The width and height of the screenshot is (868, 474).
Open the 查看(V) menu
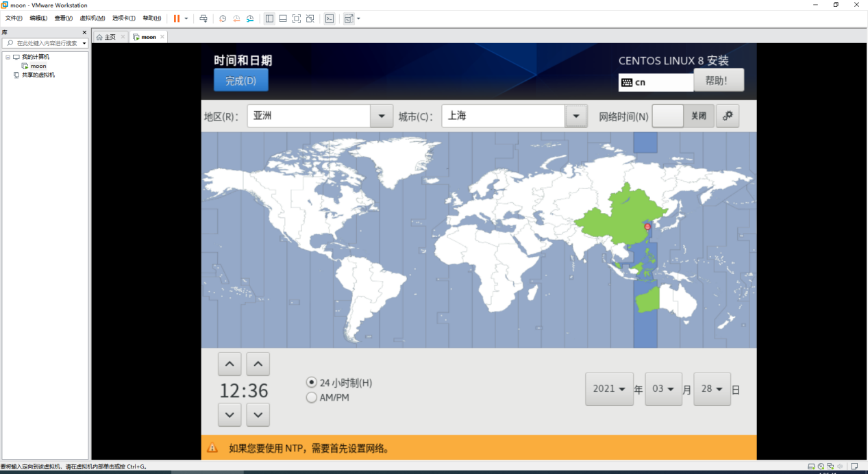click(64, 18)
